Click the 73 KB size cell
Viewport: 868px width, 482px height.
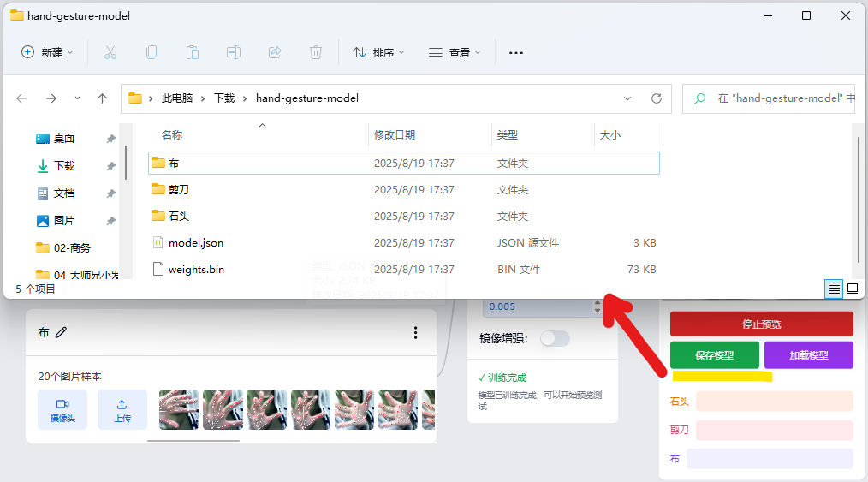642,270
